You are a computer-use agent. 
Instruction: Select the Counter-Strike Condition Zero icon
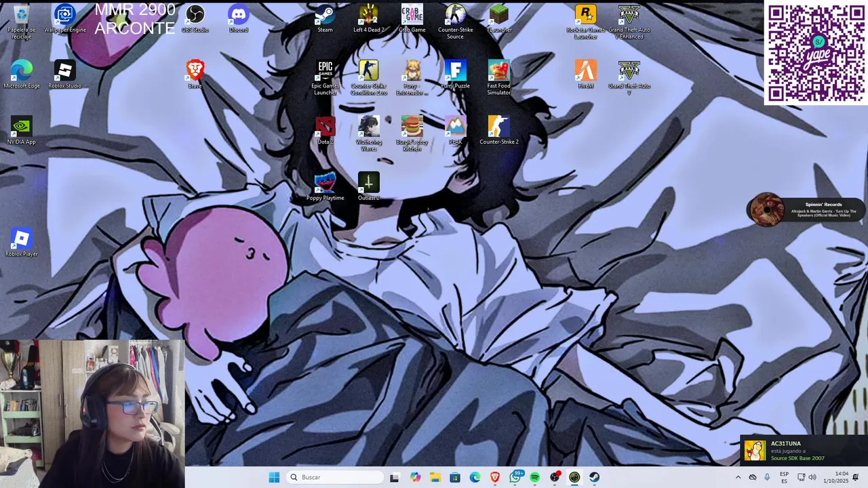tap(369, 78)
